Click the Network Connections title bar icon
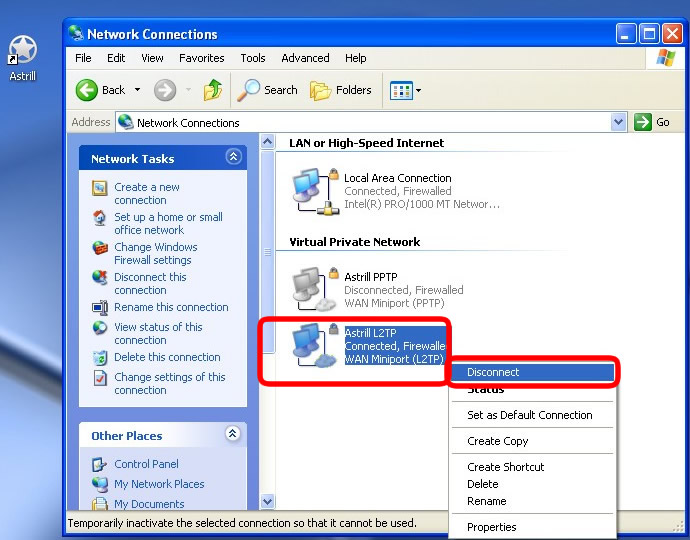 click(x=76, y=33)
